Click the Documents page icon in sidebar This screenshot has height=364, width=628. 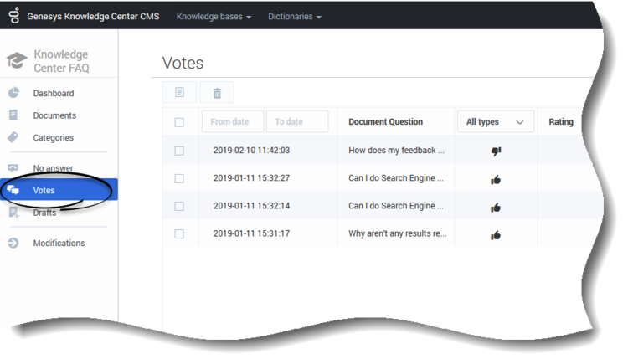pos(13,115)
